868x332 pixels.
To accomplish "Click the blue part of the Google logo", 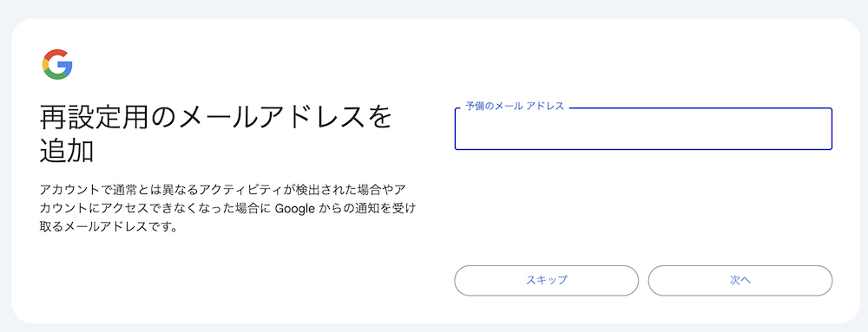I will 66,67.
